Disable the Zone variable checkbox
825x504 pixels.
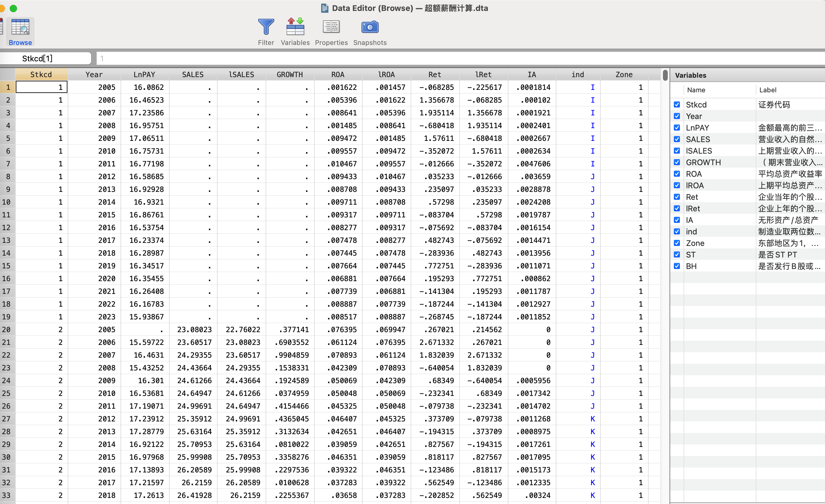click(677, 243)
